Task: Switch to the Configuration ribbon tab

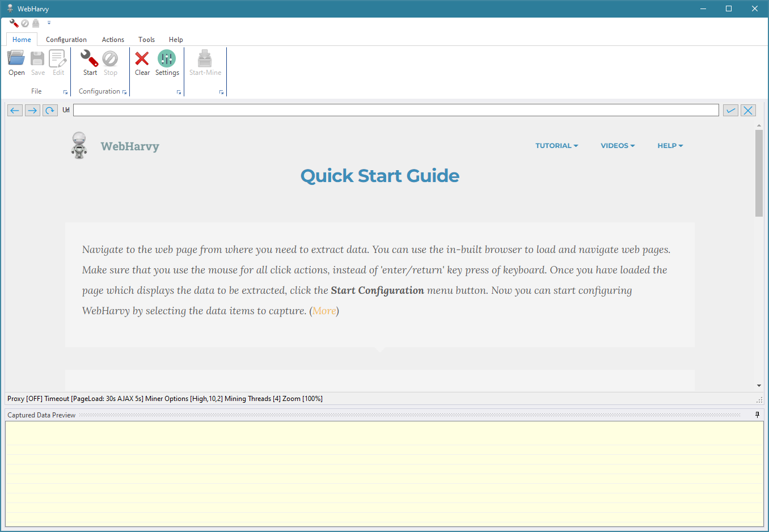Action: pyautogui.click(x=66, y=39)
